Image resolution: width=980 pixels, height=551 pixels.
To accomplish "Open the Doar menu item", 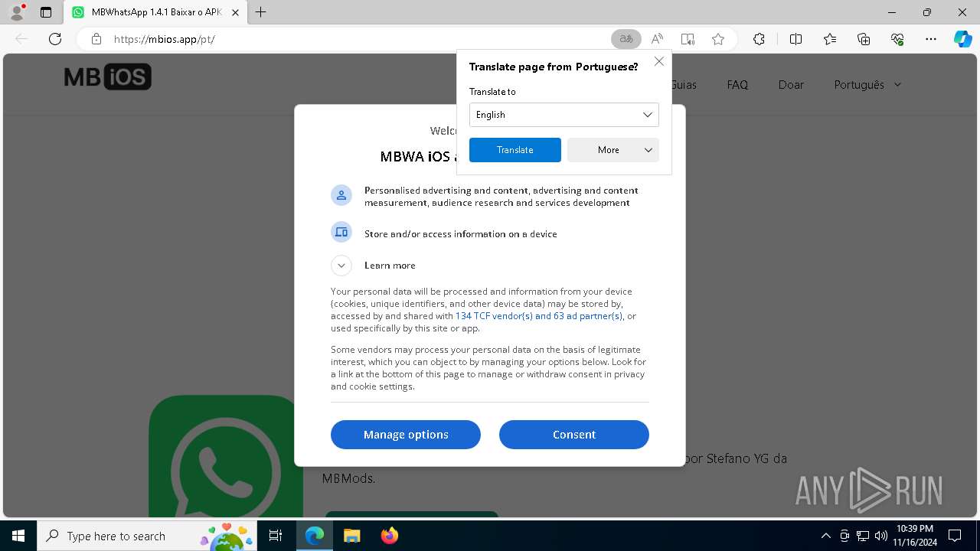I will [x=791, y=85].
